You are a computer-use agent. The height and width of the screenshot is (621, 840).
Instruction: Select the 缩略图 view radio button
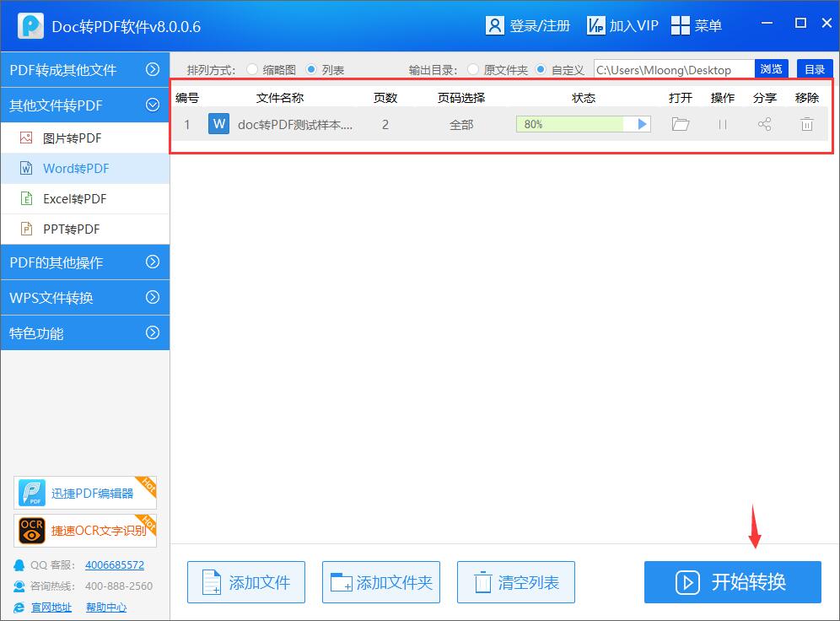252,70
